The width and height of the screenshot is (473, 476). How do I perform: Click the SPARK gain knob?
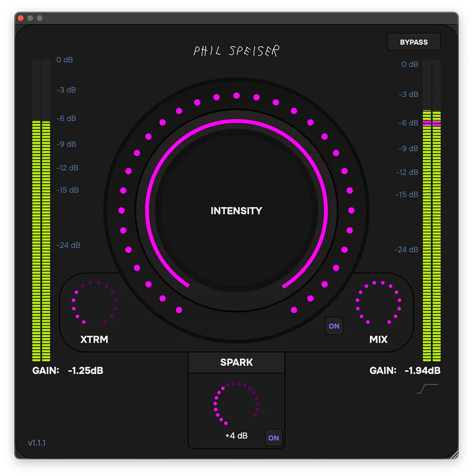(x=236, y=404)
